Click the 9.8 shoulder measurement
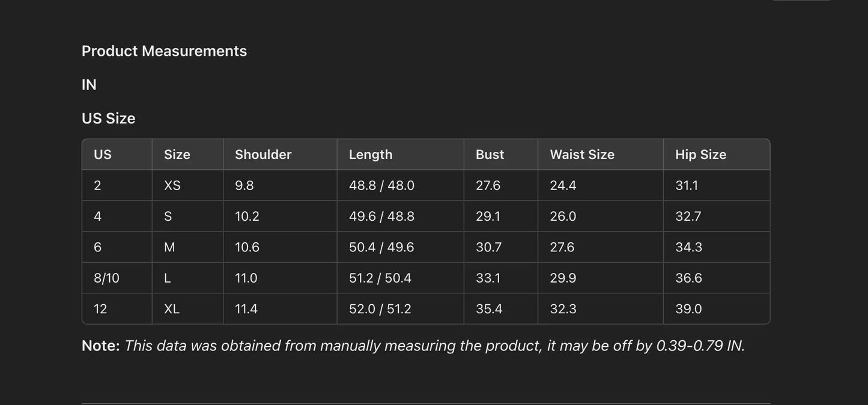This screenshot has width=868, height=405. (x=244, y=185)
